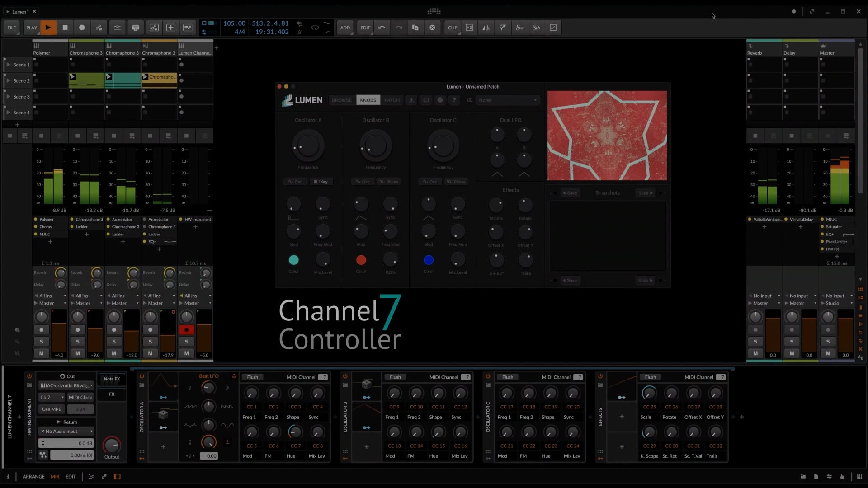The image size is (868, 488).
Task: Toggle the Key button under Oscillator A
Action: (321, 182)
